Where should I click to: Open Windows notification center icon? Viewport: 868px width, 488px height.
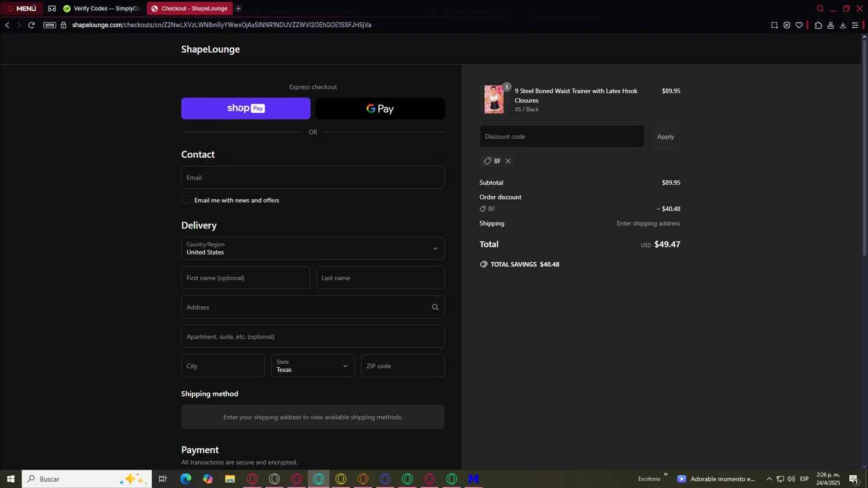(854, 479)
